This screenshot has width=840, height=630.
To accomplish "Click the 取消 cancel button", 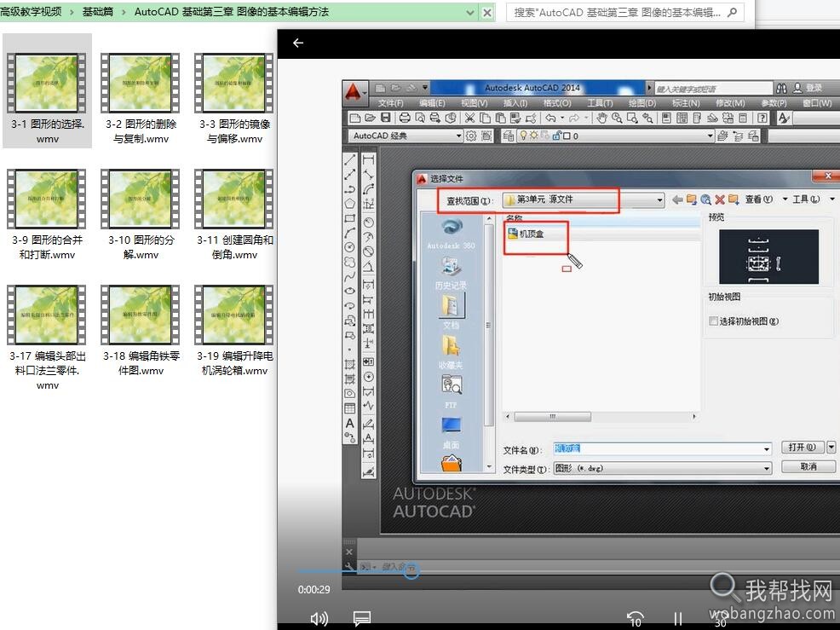I will coord(808,466).
